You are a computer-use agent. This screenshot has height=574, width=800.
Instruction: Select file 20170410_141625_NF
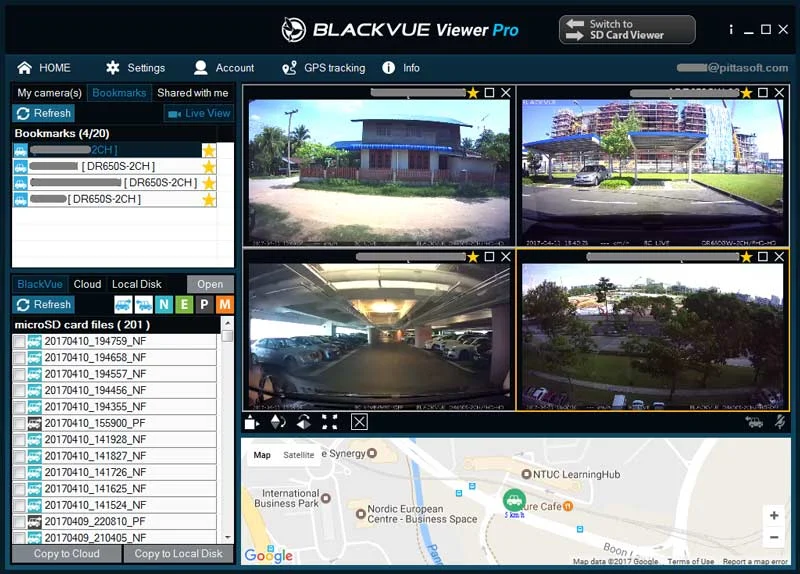114,489
